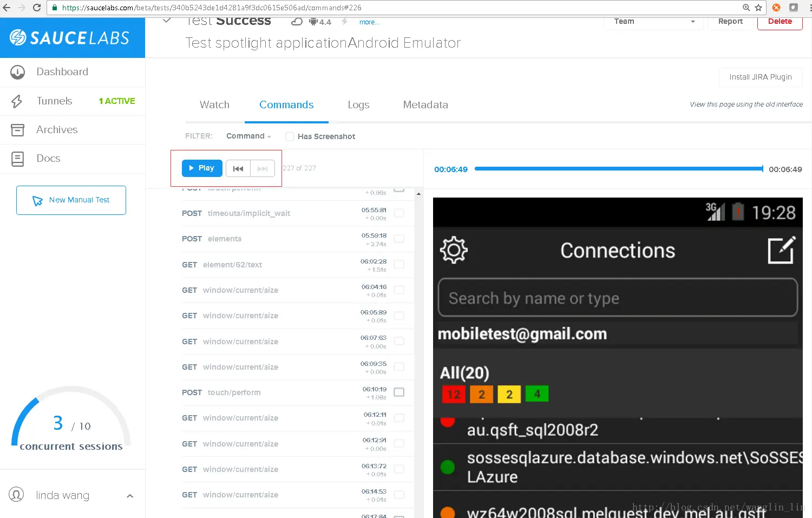Open the Metadata tab
This screenshot has width=812, height=518.
[425, 105]
